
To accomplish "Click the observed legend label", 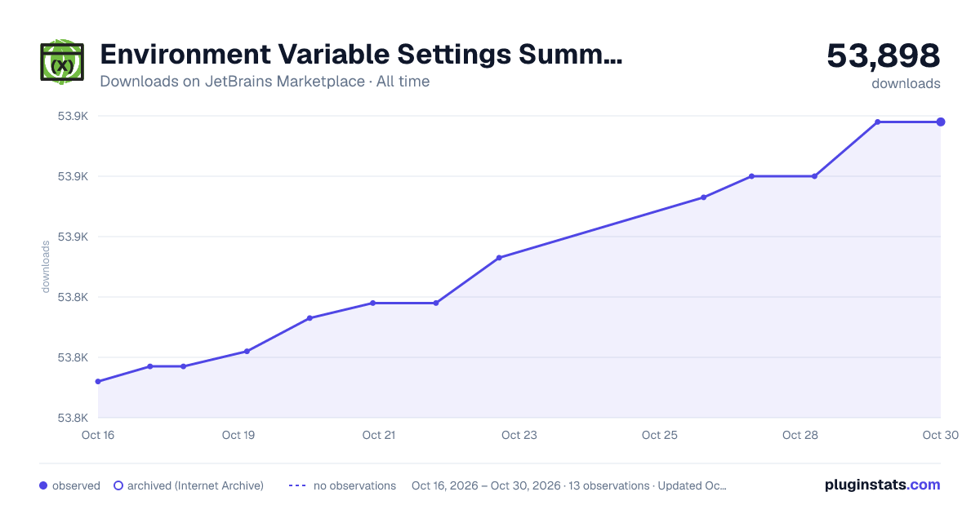I will (x=76, y=485).
